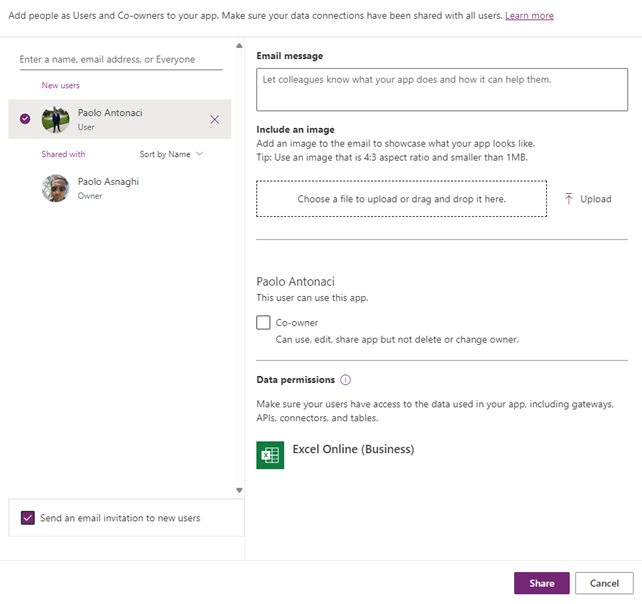The height and width of the screenshot is (604, 642).
Task: Click the scroll up arrow of user list
Action: [x=239, y=45]
